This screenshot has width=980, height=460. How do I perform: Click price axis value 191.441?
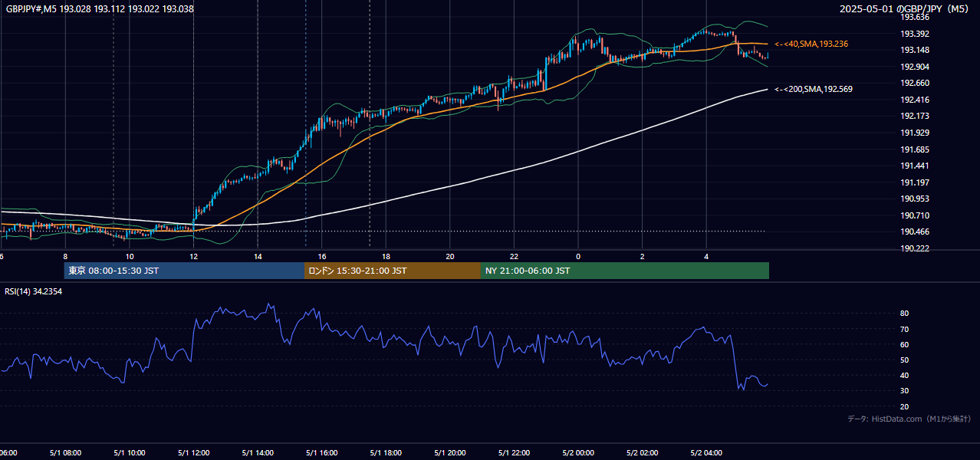pyautogui.click(x=914, y=166)
